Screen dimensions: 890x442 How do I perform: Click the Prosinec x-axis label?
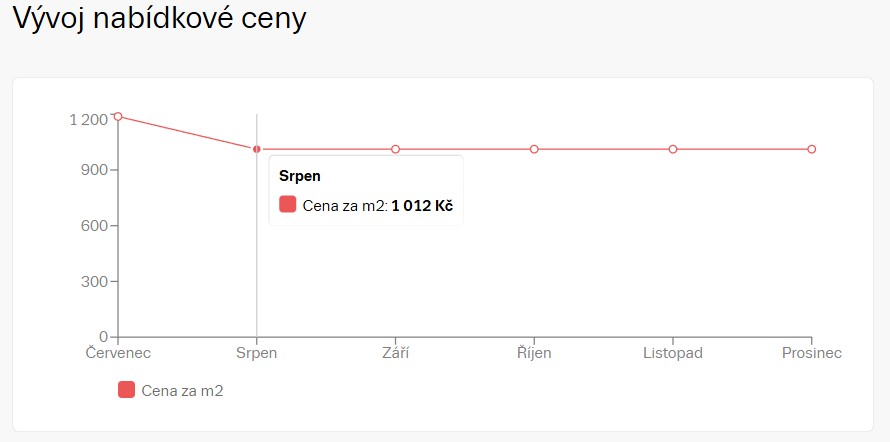tap(812, 353)
